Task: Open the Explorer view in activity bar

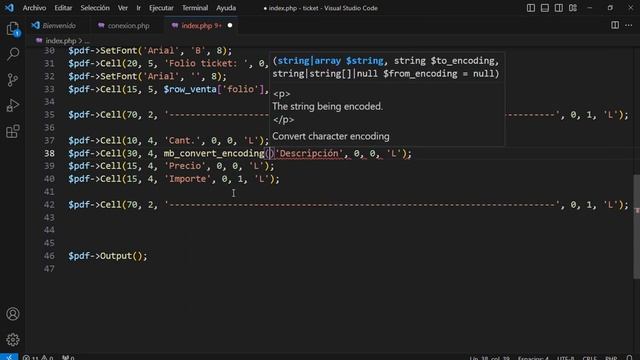Action: (13, 29)
